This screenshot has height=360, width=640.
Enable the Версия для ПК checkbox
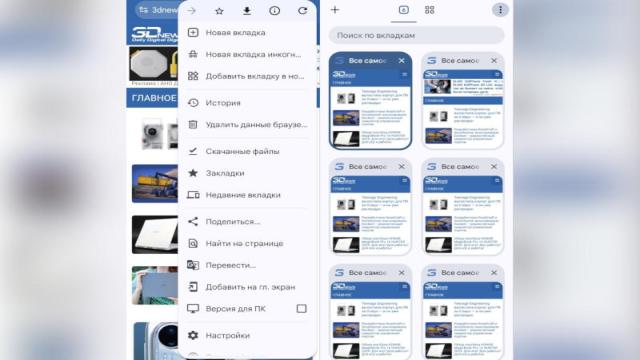[302, 309]
